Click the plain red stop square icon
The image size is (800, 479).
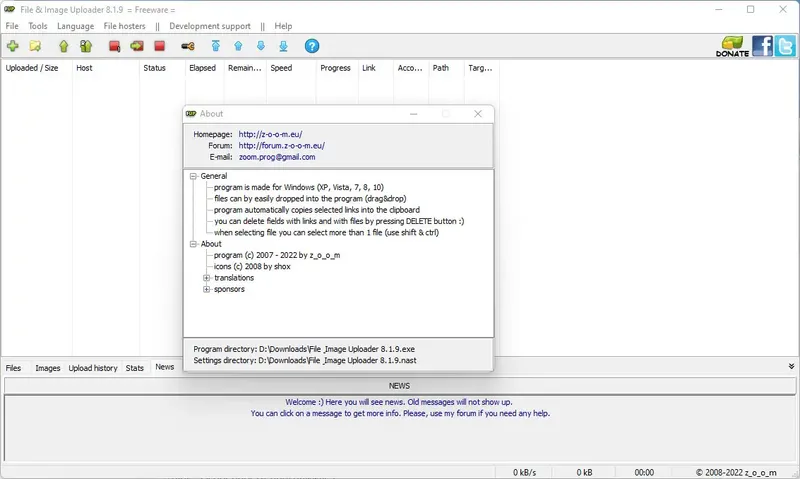160,46
